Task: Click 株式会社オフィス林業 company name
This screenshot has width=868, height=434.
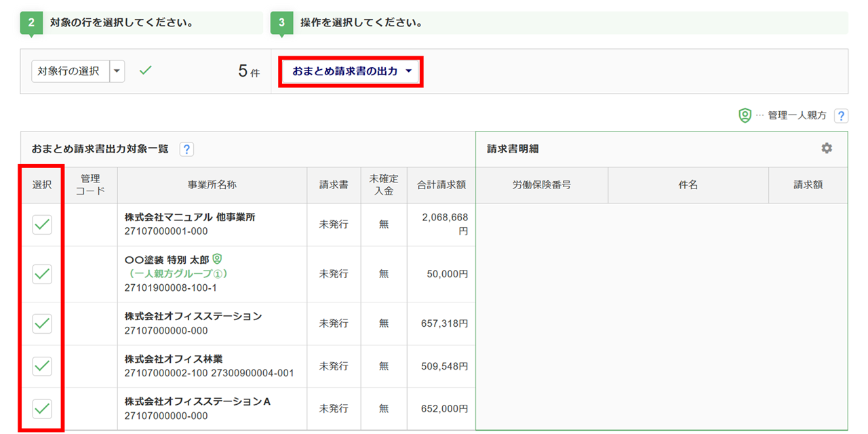Action: [174, 359]
